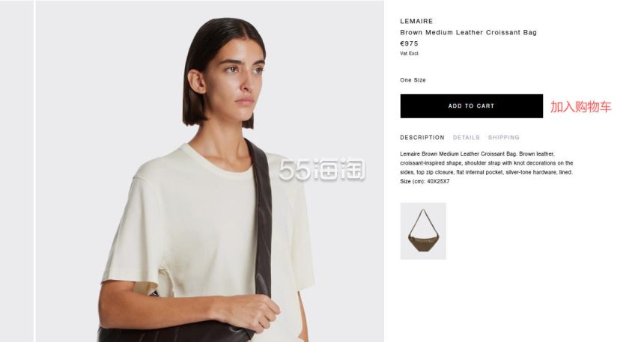This screenshot has height=342, width=644.
Task: Click the €975 price
Action: click(409, 43)
